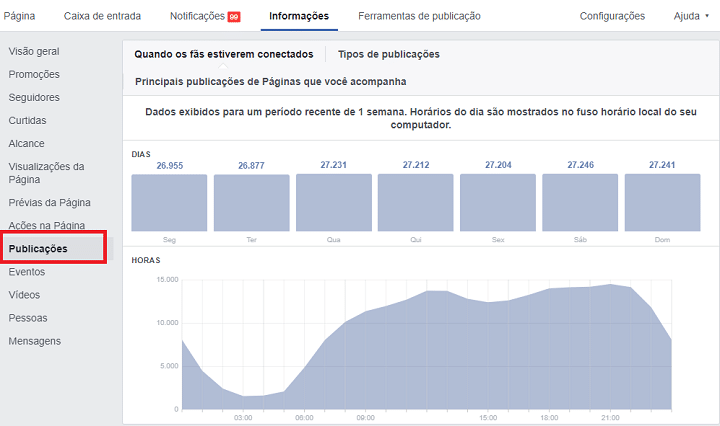720x426 pixels.
Task: Click Ações na Página sidebar item
Action: coord(46,226)
